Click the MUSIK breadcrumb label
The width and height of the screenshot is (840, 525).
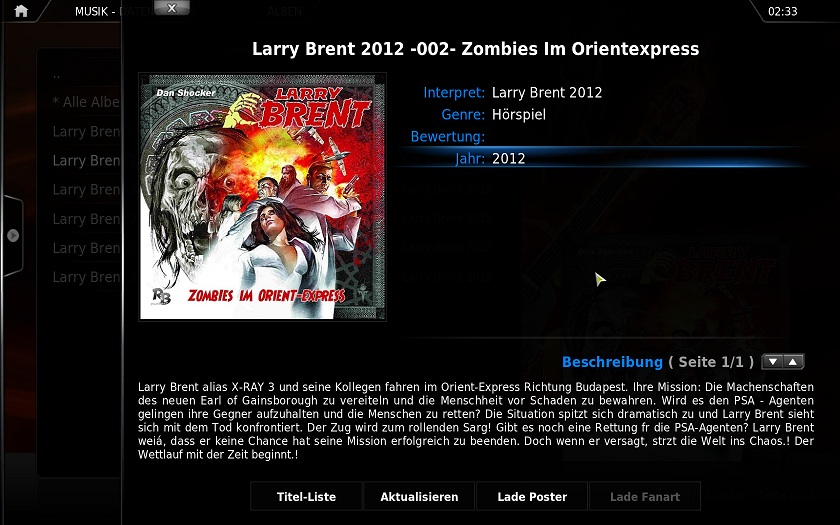(92, 11)
